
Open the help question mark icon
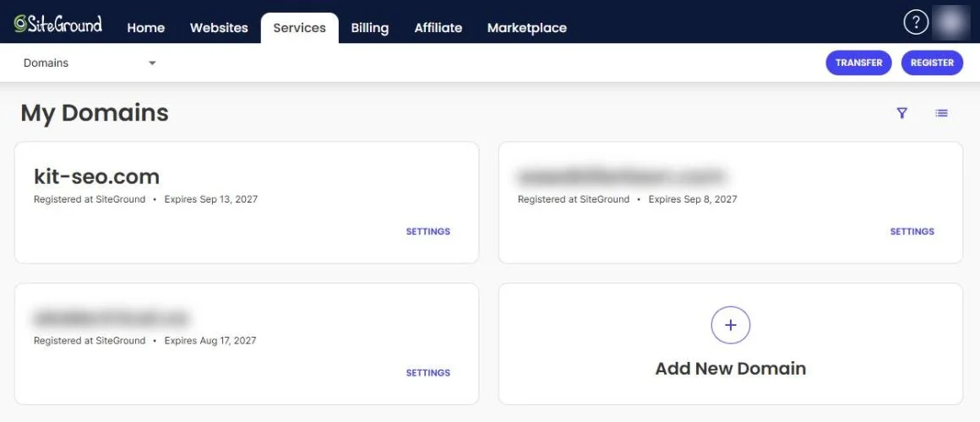click(916, 23)
